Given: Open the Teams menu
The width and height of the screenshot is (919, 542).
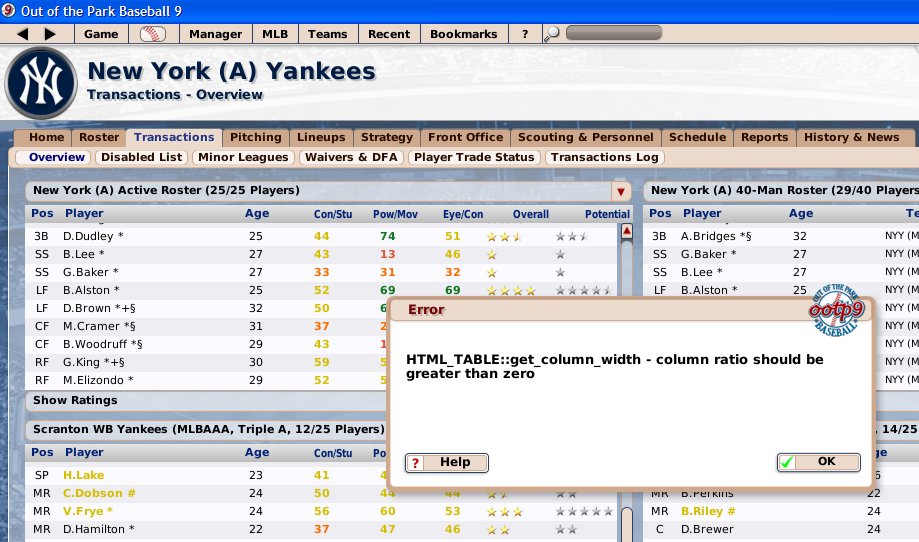Looking at the screenshot, I should [328, 34].
